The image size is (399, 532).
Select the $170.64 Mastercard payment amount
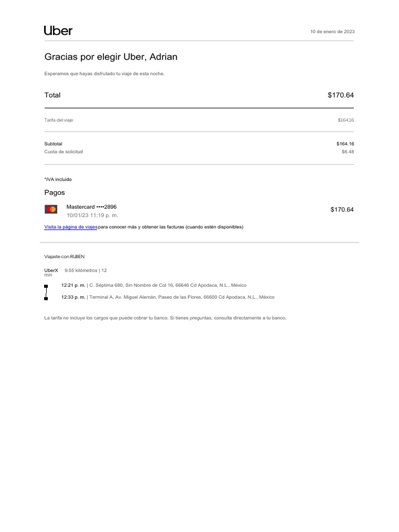pos(342,209)
